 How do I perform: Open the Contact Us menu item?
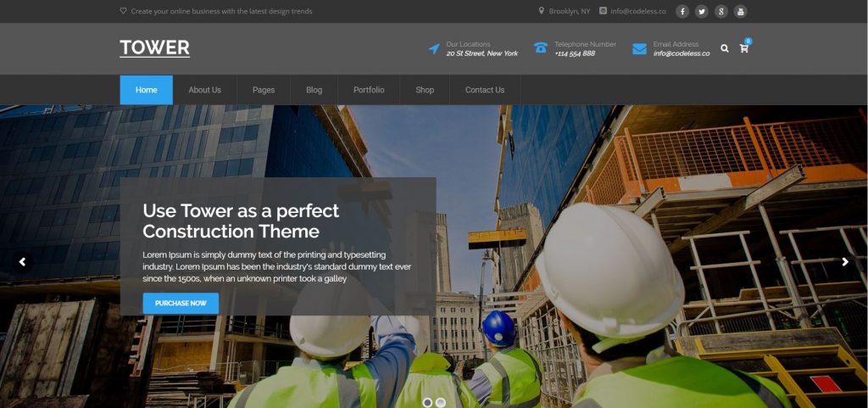(485, 90)
